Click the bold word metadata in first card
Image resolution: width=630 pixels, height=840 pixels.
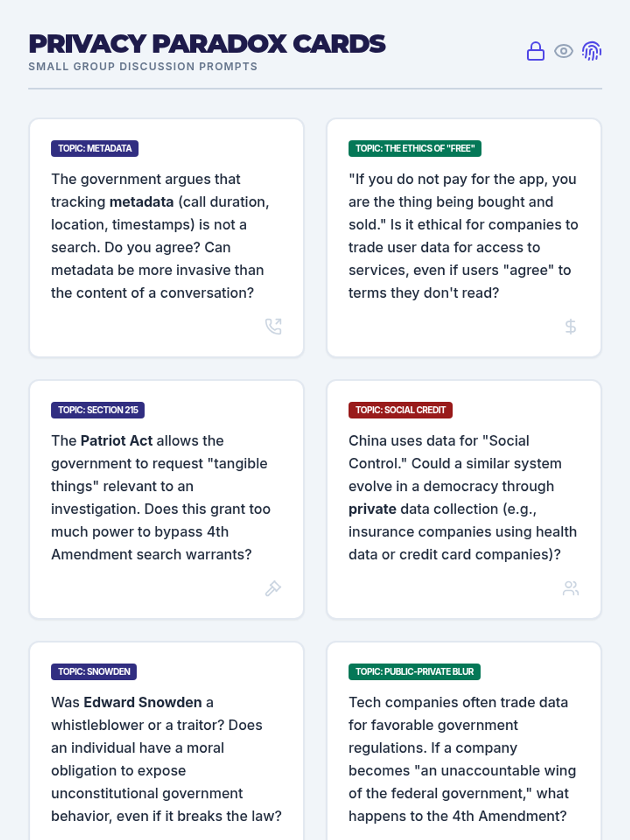point(141,202)
